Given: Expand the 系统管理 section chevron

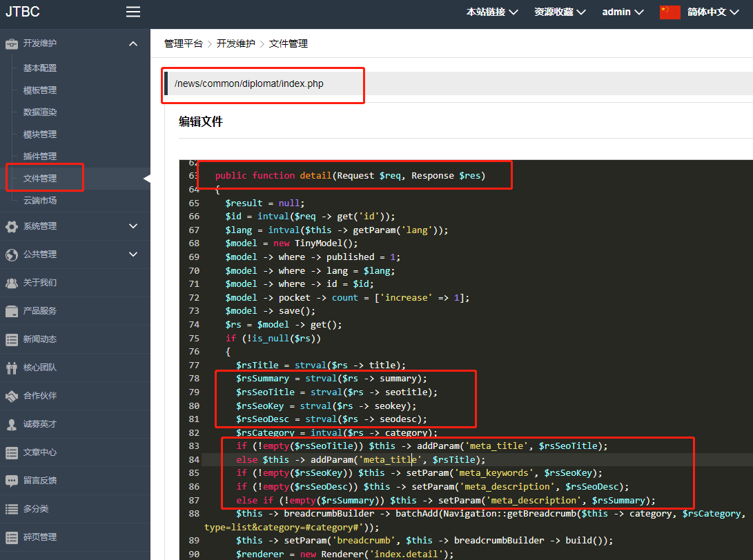Looking at the screenshot, I should coord(133,226).
